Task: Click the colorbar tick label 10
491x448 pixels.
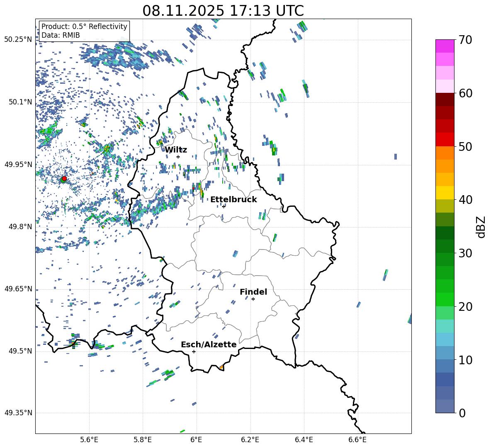Action: (x=465, y=360)
